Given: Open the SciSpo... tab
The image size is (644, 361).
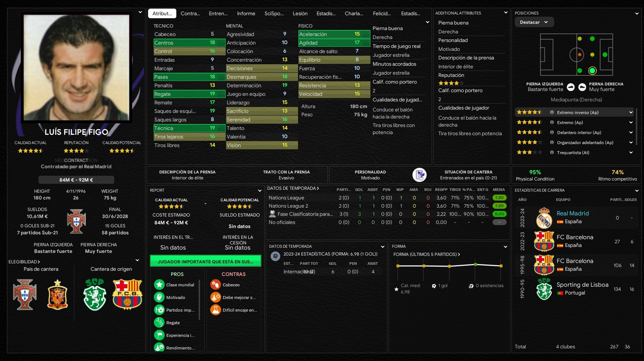Looking at the screenshot, I should (274, 13).
